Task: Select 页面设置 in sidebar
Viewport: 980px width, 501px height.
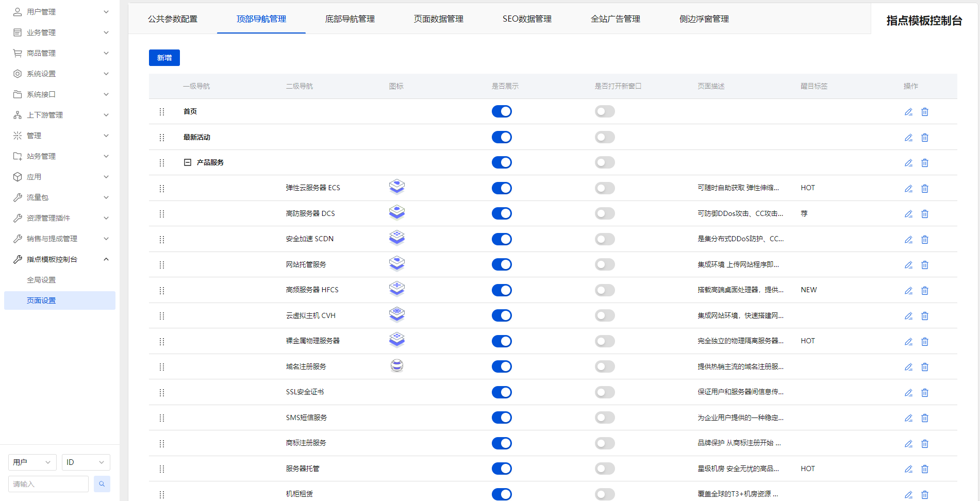Action: (x=60, y=300)
